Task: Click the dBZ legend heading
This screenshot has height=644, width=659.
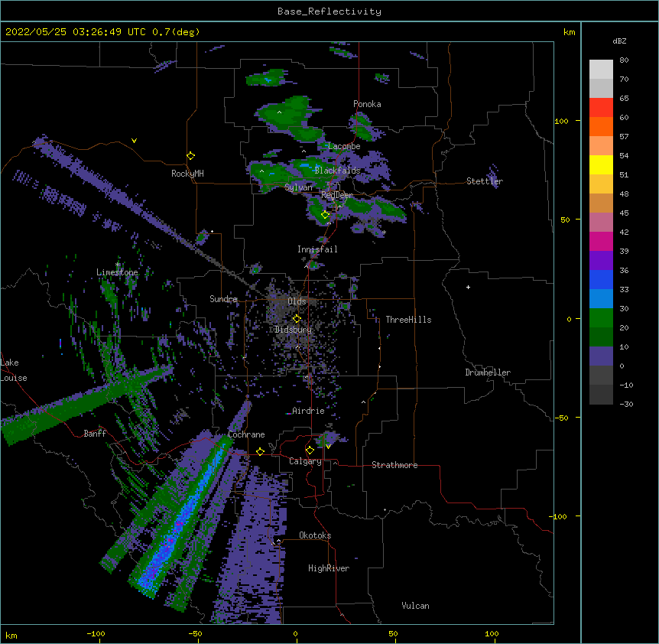Action: tap(619, 41)
